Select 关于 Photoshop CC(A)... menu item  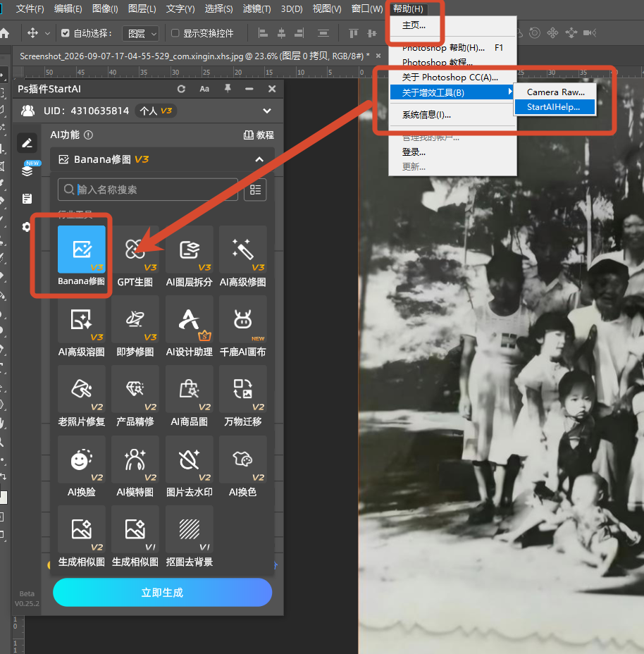(452, 78)
